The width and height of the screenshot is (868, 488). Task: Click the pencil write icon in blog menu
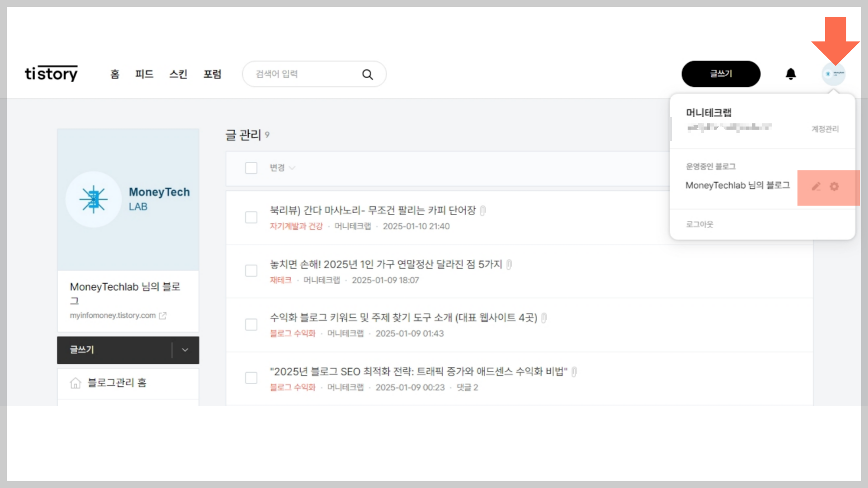[816, 187]
